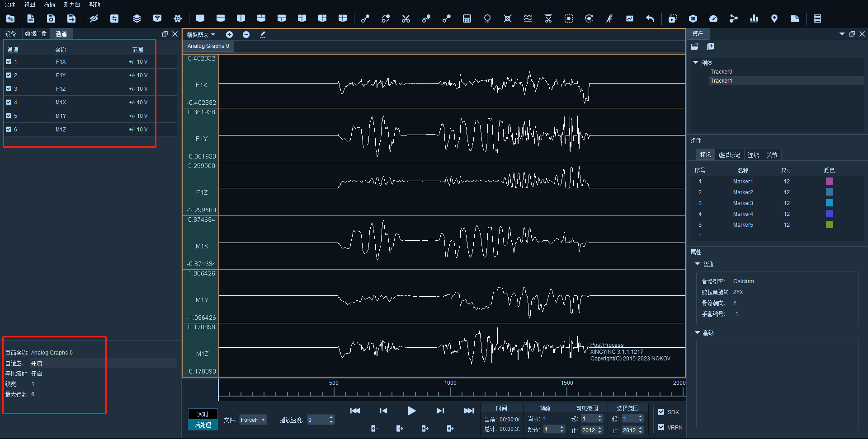This screenshot has width=868, height=439.
Task: Click the circular refresh arrow icon
Action: [x=589, y=19]
